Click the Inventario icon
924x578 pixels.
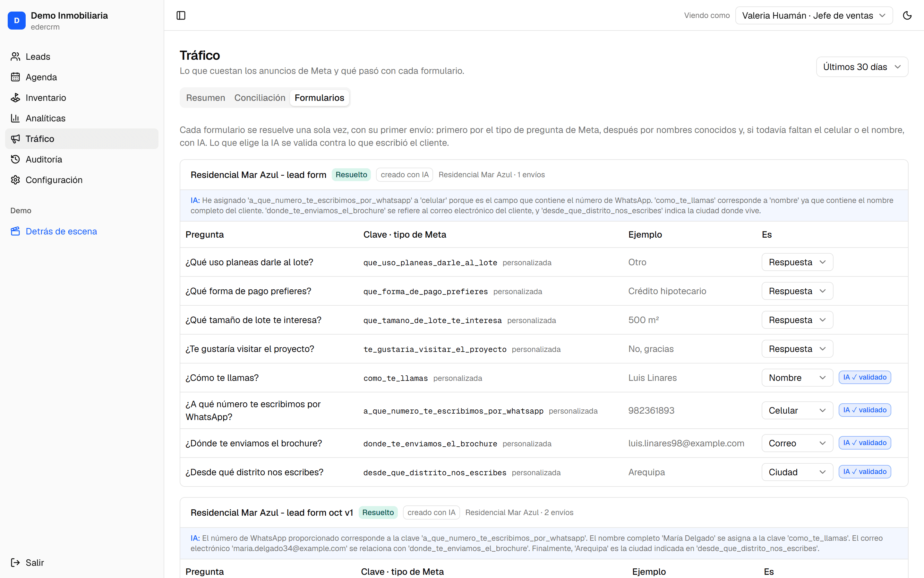[x=15, y=98]
